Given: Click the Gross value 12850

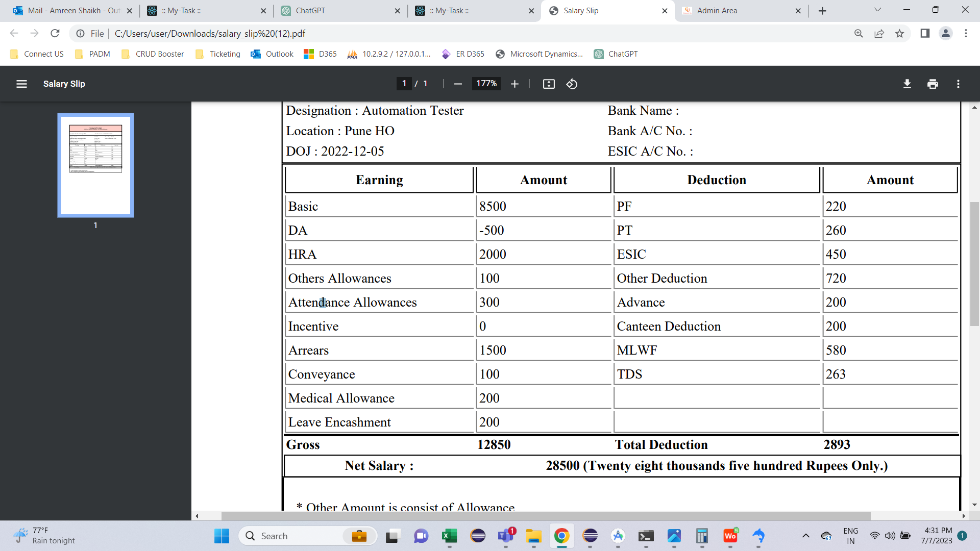Looking at the screenshot, I should click(x=494, y=445).
